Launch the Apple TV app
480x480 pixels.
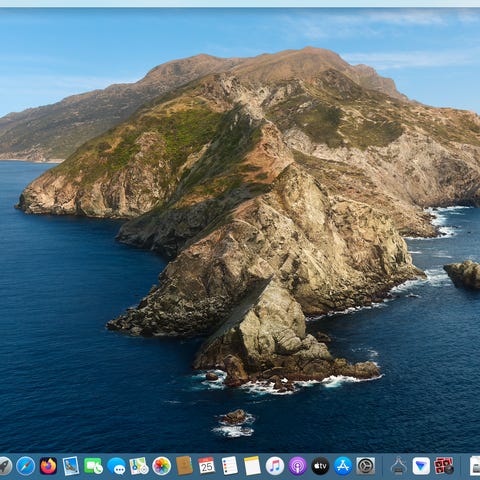click(x=320, y=466)
